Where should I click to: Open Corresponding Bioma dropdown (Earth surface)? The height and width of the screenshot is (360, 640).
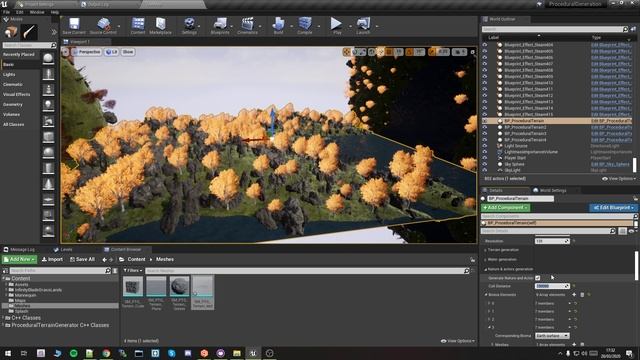pos(552,336)
